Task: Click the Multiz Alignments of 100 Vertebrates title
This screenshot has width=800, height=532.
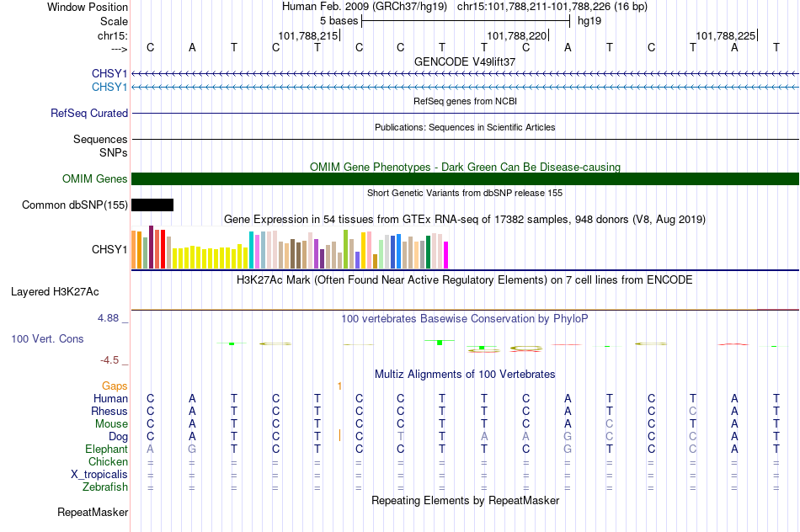Action: tap(465, 375)
